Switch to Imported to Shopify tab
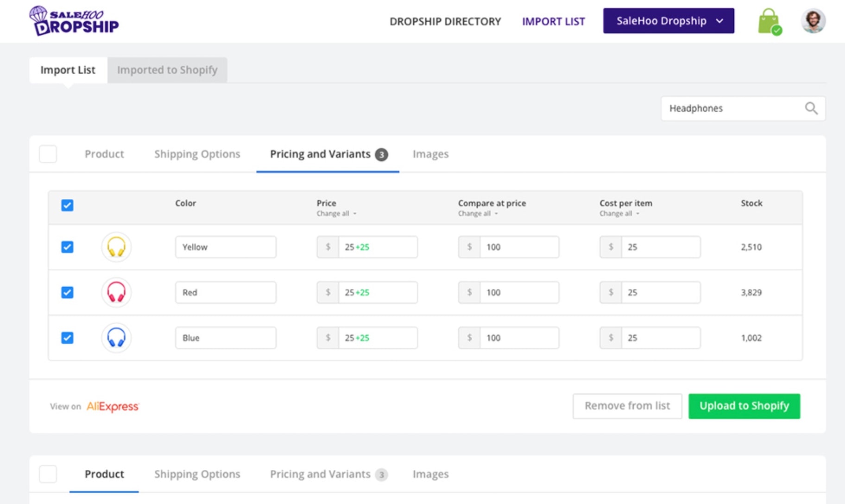Screen dimensions: 845x504 point(167,70)
